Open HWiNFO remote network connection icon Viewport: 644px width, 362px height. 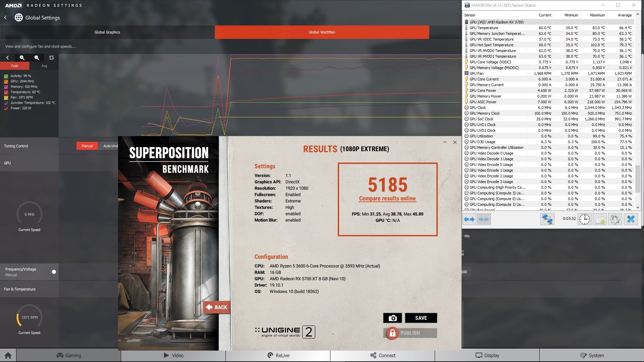coord(547,219)
